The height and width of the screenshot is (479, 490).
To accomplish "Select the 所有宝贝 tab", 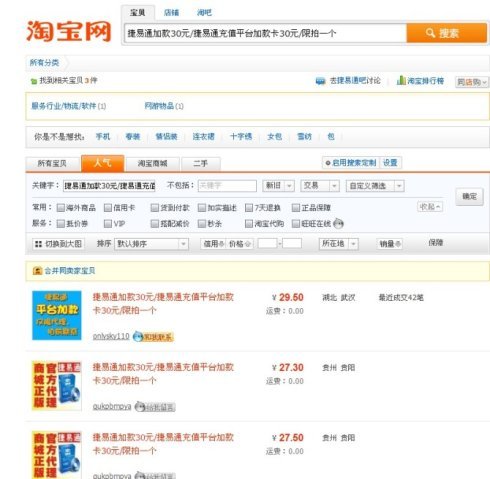I will tap(52, 164).
